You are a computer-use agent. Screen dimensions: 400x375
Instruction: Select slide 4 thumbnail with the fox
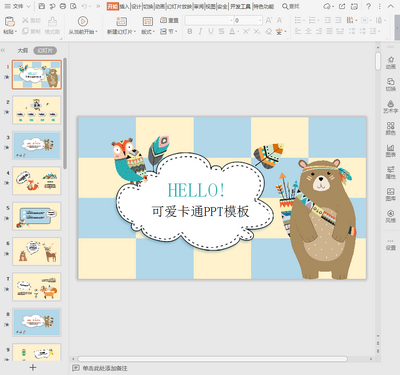tap(37, 181)
